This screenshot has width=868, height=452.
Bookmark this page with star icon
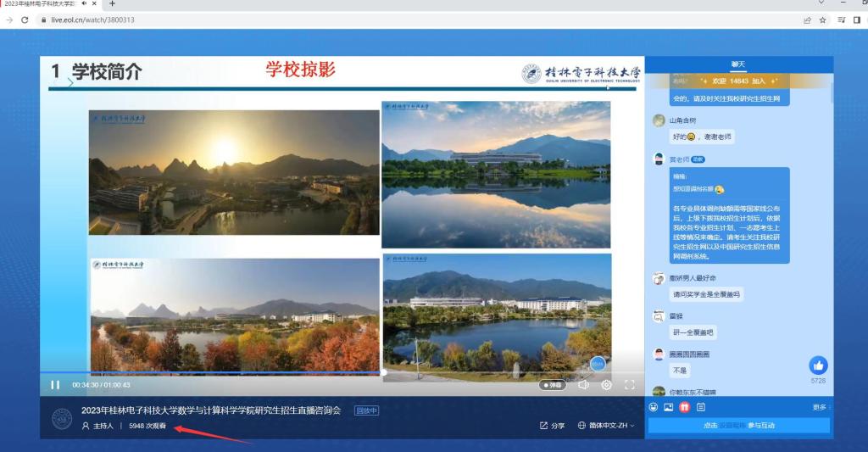click(x=823, y=20)
